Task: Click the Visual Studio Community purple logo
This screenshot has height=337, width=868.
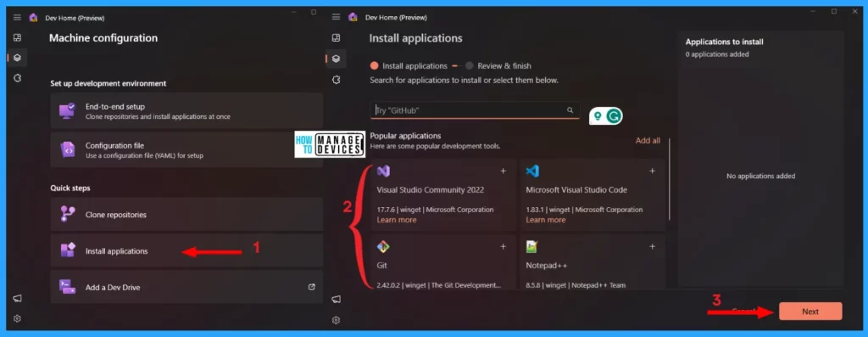Action: (x=383, y=171)
